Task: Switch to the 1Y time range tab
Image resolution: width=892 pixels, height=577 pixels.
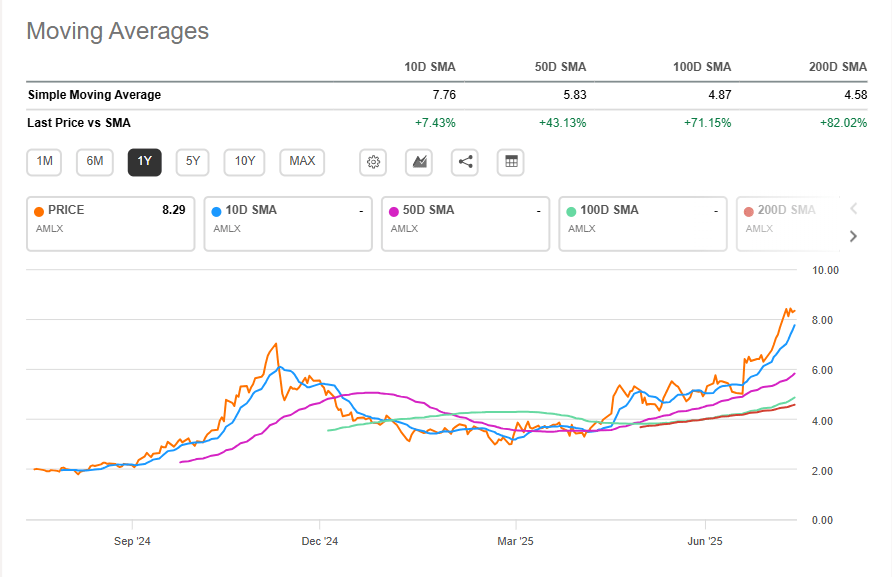Action: [x=143, y=162]
